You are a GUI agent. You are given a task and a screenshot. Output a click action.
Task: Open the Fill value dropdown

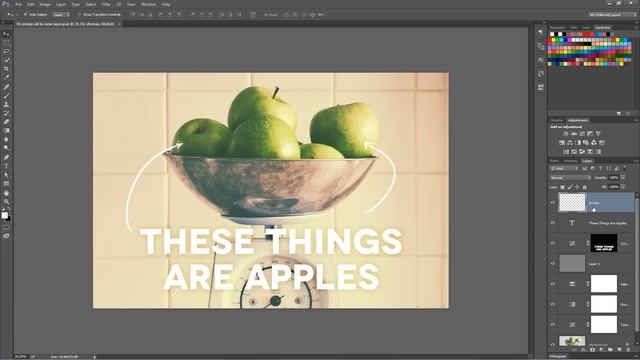623,187
